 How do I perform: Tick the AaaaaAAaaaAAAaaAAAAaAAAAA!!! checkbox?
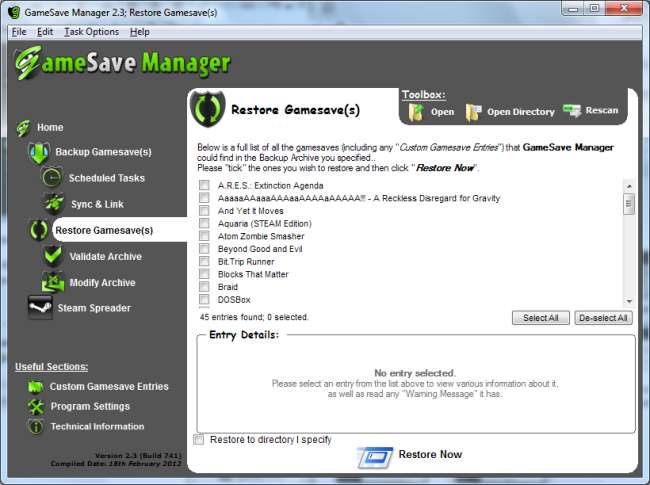point(204,198)
